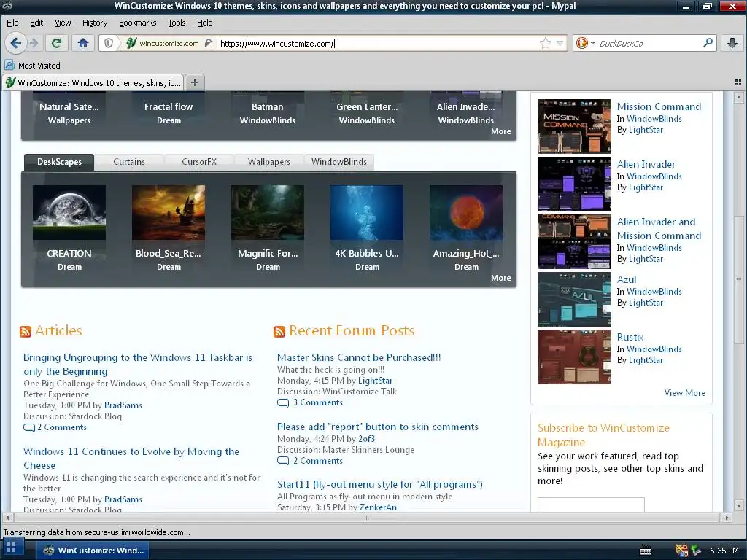Click the Articles RSS feed icon
The image size is (747, 560).
pos(26,331)
